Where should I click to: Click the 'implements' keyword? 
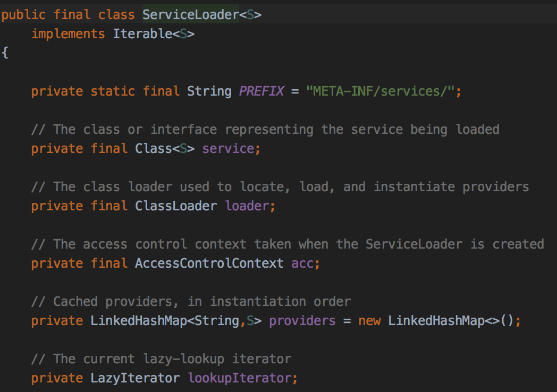pos(68,34)
